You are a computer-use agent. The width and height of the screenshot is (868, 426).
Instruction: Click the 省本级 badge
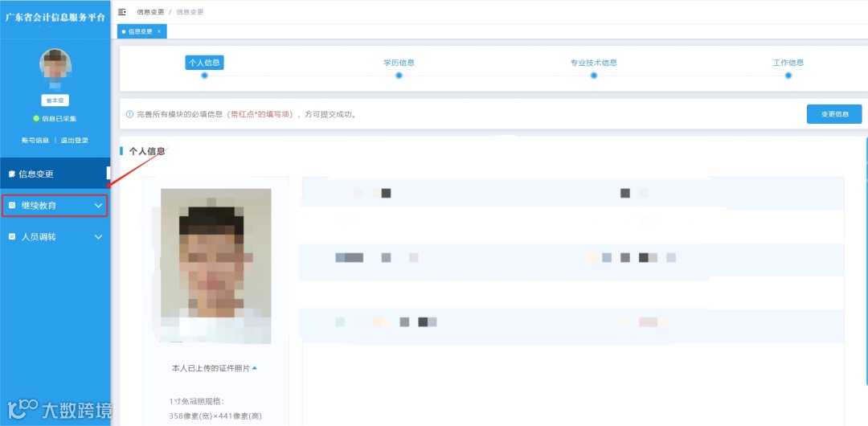pos(55,100)
